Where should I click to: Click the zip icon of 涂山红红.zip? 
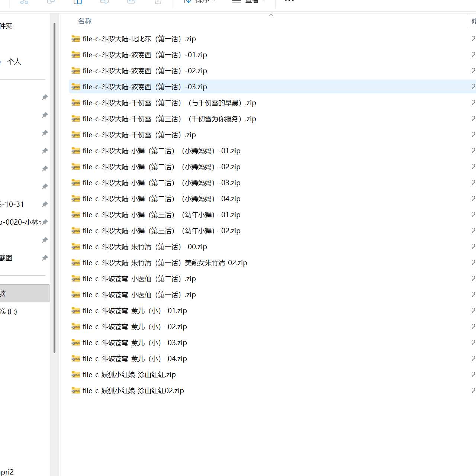(76, 374)
